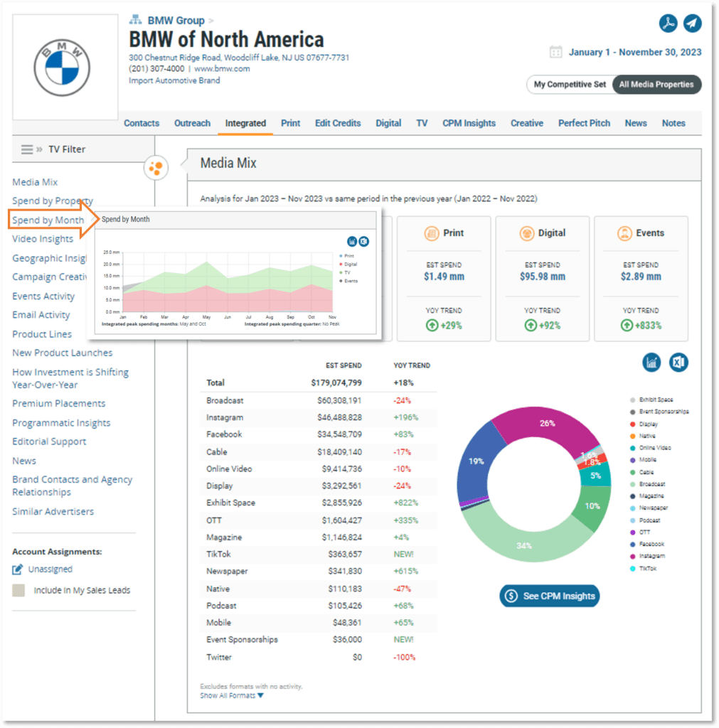Click the Twitter -100% trend value
719x728 pixels.
(x=404, y=658)
